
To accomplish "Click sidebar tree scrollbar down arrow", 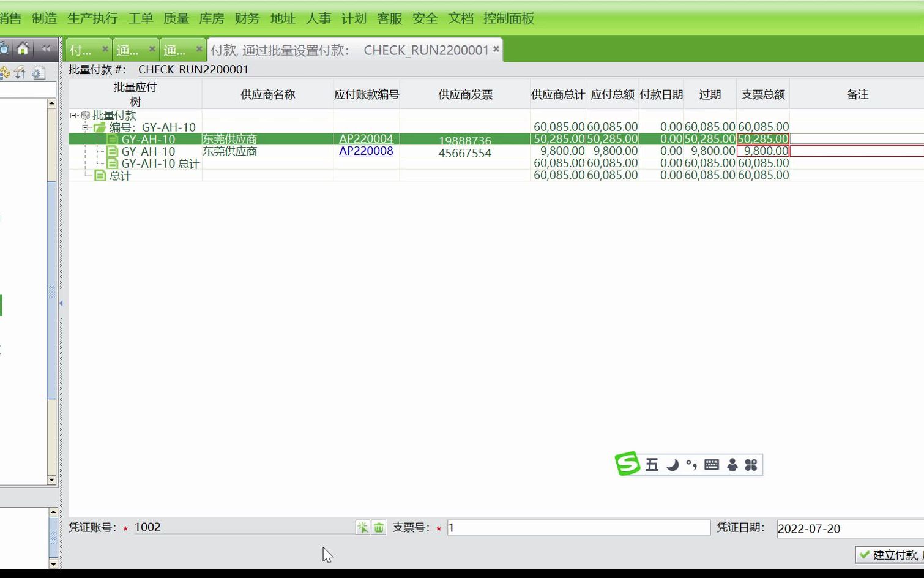I will point(52,481).
